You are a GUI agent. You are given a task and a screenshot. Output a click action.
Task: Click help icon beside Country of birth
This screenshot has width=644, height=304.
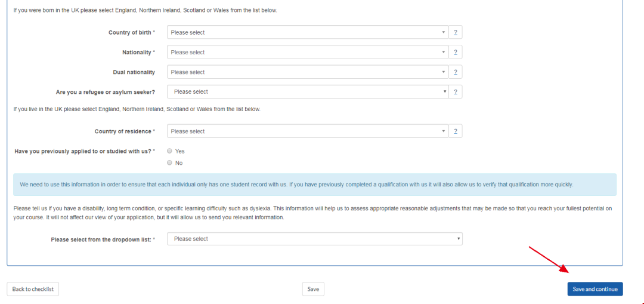click(x=456, y=32)
